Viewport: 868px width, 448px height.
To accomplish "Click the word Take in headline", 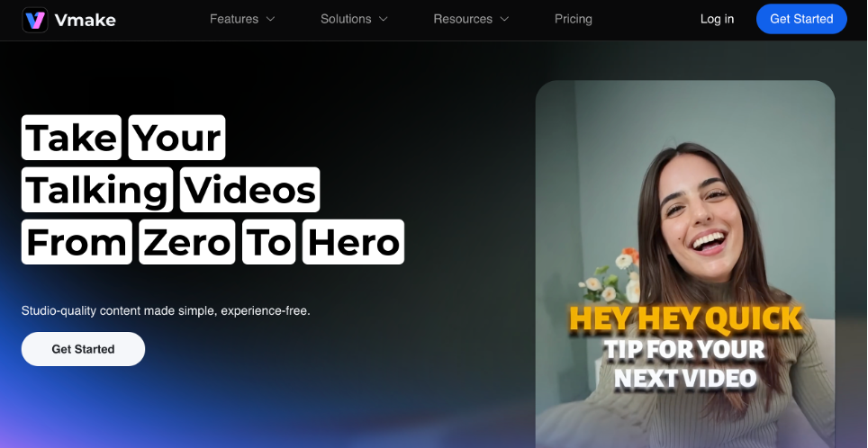I will [71, 137].
